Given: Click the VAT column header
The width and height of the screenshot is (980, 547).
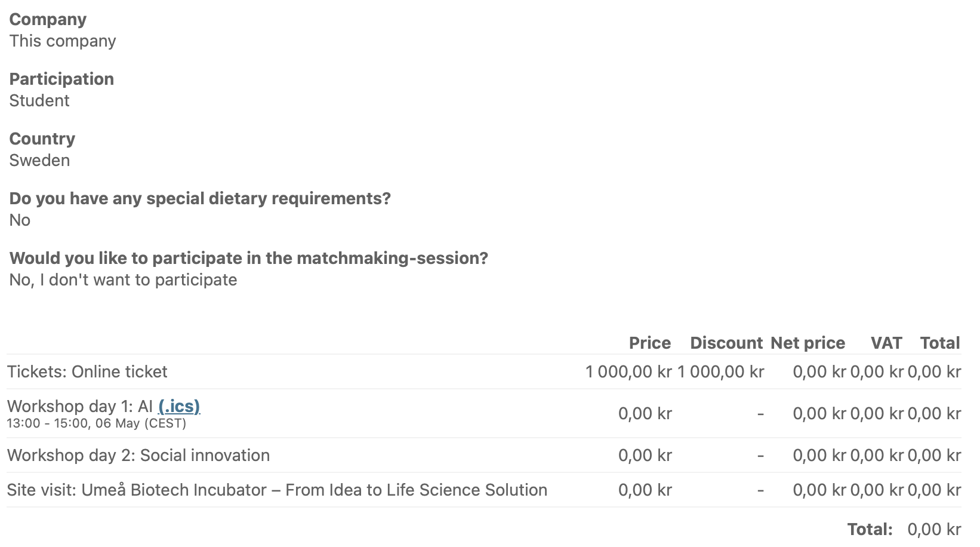Looking at the screenshot, I should pyautogui.click(x=886, y=343).
